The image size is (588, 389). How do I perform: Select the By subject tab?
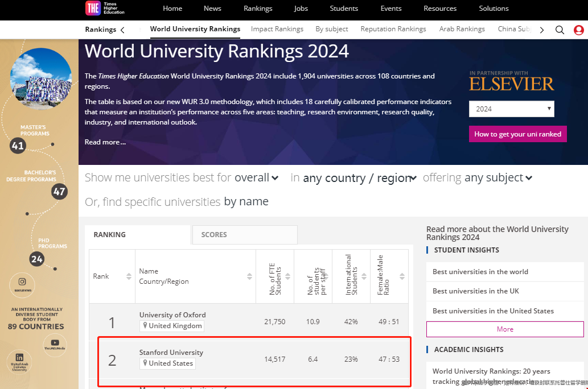tap(331, 29)
